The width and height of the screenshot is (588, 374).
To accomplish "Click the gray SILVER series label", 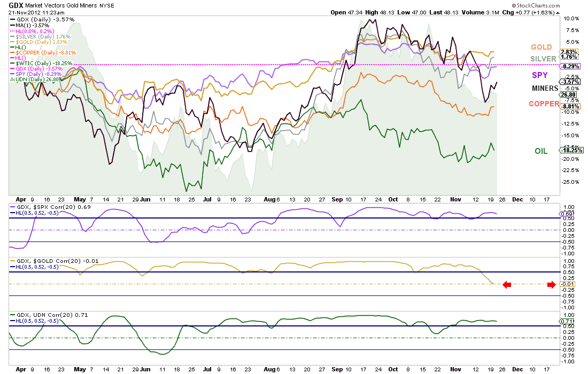I will point(543,59).
